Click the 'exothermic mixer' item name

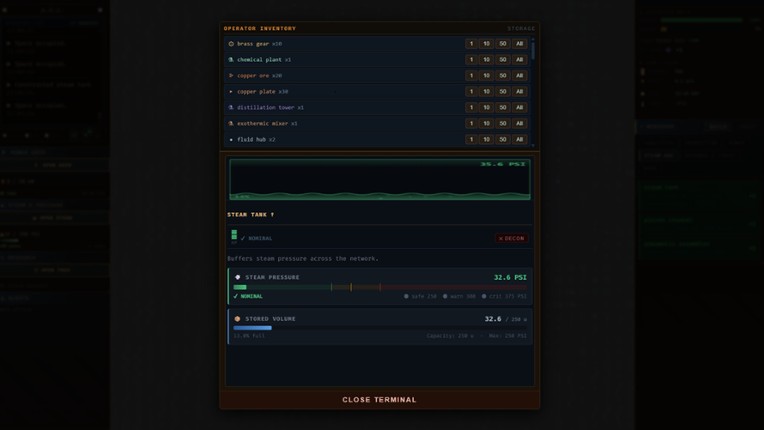coord(262,123)
